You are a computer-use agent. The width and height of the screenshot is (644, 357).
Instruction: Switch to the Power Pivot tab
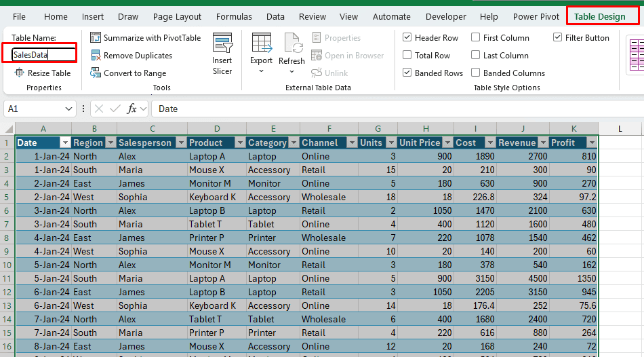(536, 16)
